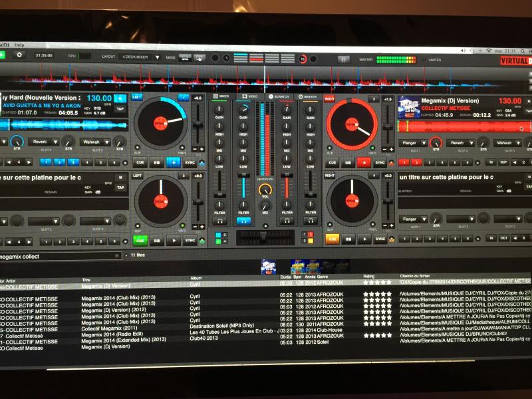
Task: Click pause button on deck 4
Action: 348,239
